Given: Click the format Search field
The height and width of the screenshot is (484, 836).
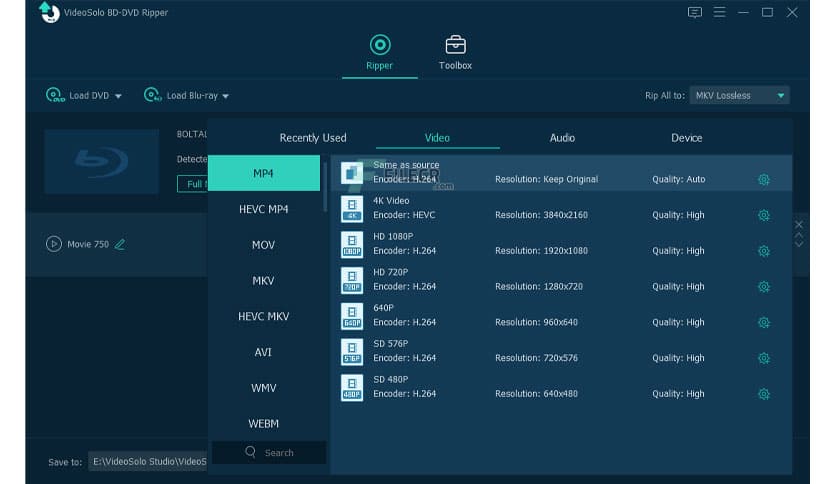Looking at the screenshot, I should click(x=270, y=453).
